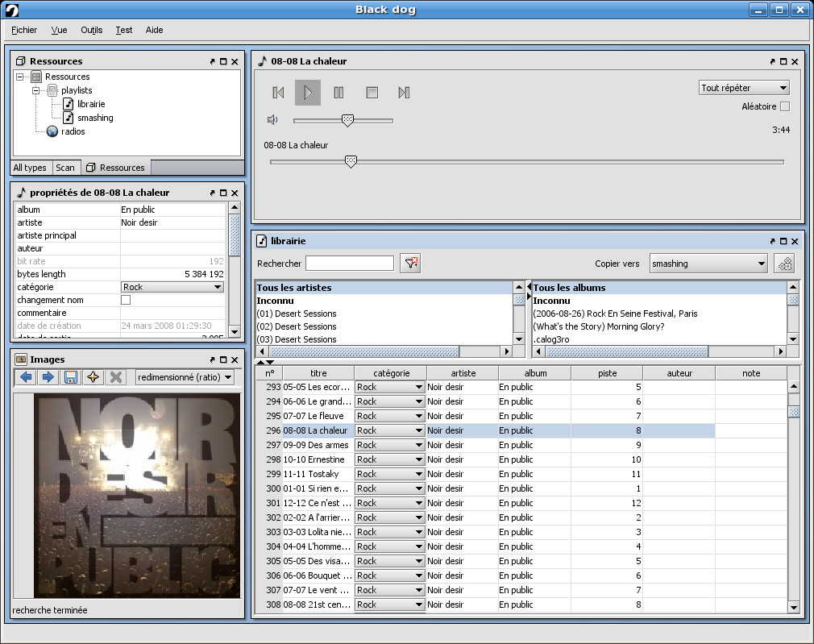Viewport: 814px width, 644px height.
Task: Sort by the album column header
Action: coord(535,373)
